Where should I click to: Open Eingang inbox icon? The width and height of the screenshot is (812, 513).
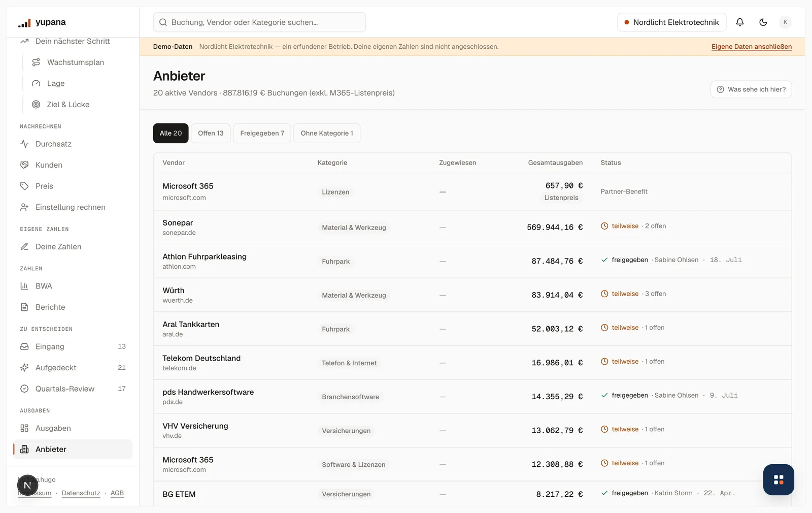[x=24, y=346]
